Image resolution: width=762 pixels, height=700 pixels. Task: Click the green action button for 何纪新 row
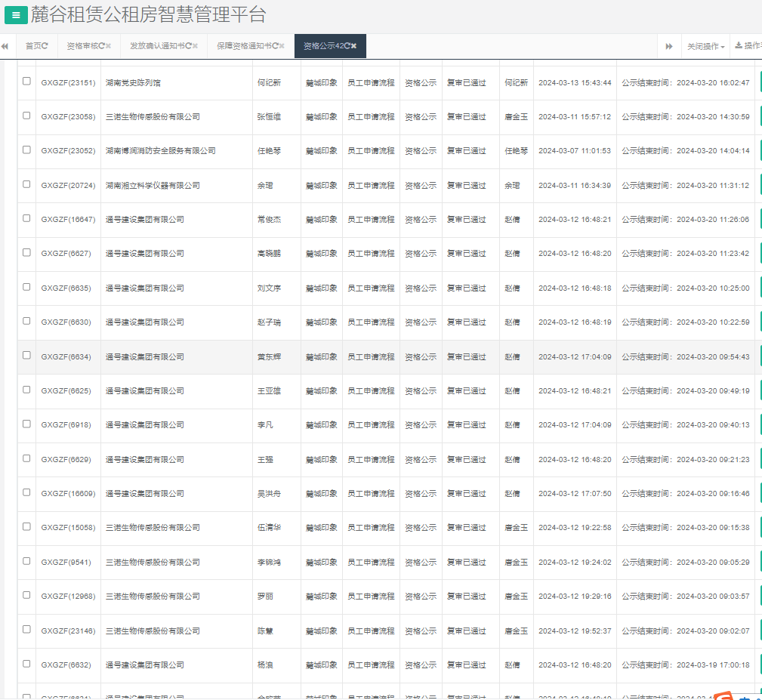tap(760, 82)
